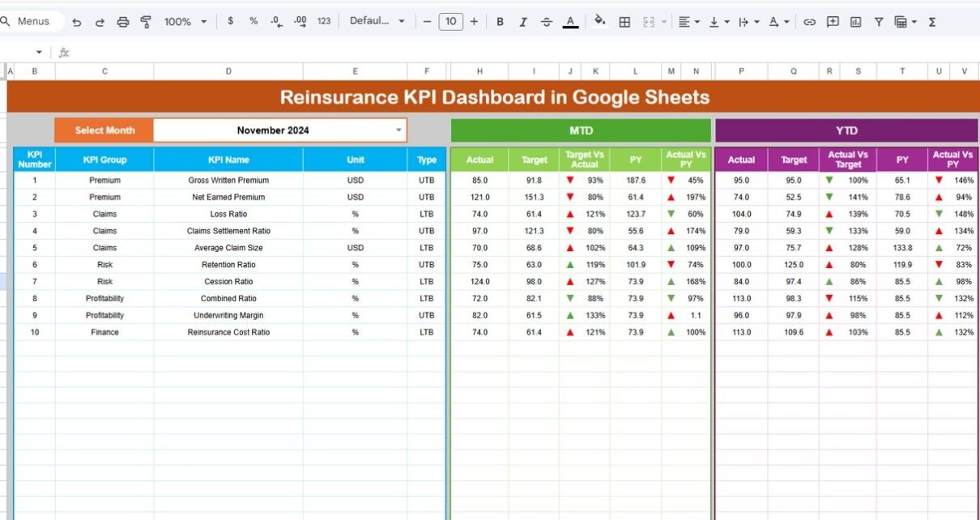Open the Borders tool
Image resolution: width=980 pixels, height=520 pixels.
pos(624,22)
